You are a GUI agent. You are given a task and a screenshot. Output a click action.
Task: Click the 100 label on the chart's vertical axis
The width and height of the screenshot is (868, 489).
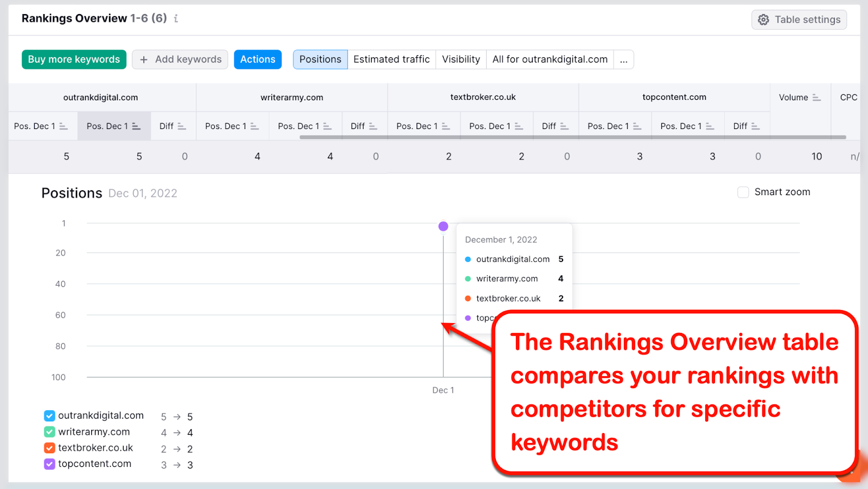point(59,377)
